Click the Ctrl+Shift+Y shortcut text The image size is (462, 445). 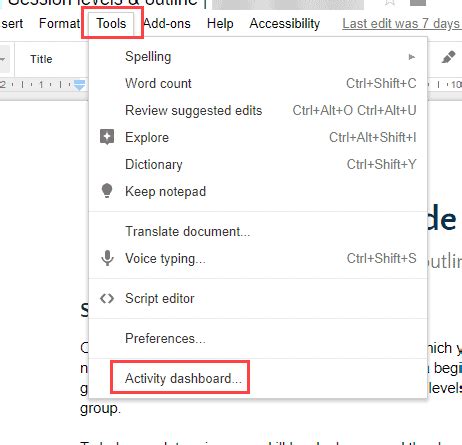pyautogui.click(x=382, y=164)
